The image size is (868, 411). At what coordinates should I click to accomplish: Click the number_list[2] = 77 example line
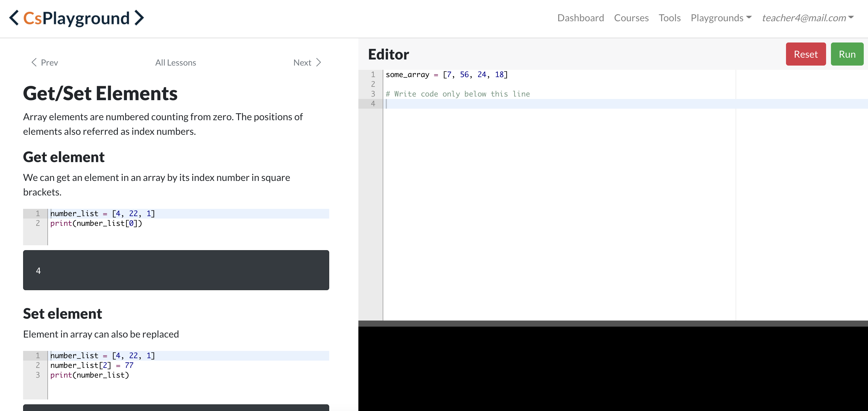(92, 365)
